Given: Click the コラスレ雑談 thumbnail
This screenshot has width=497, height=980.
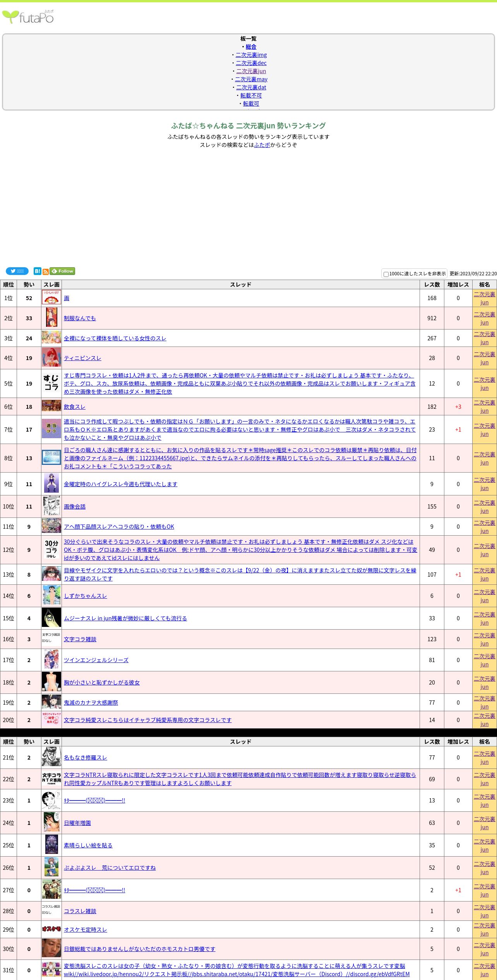Looking at the screenshot, I should click(x=51, y=910).
